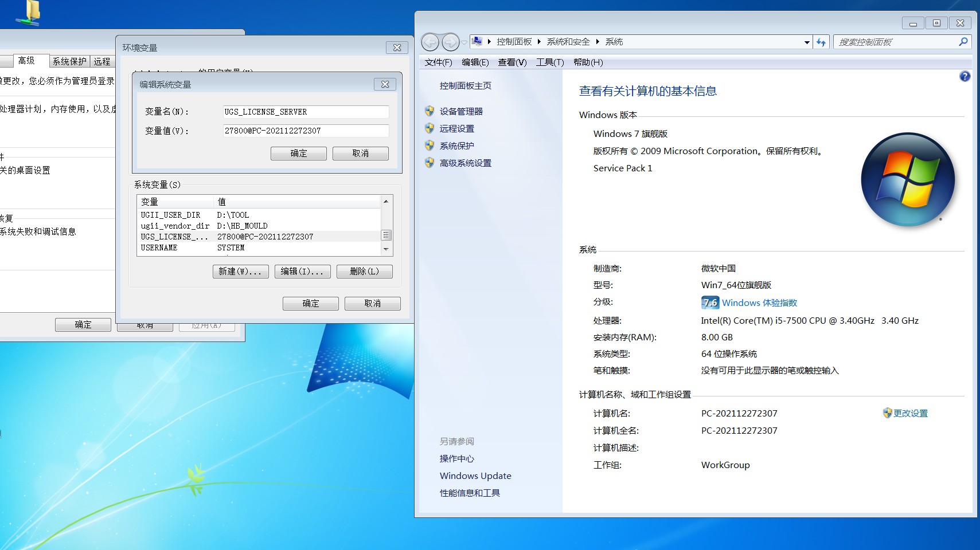Click the refresh icon beside address bar
The image size is (980, 550).
click(821, 42)
